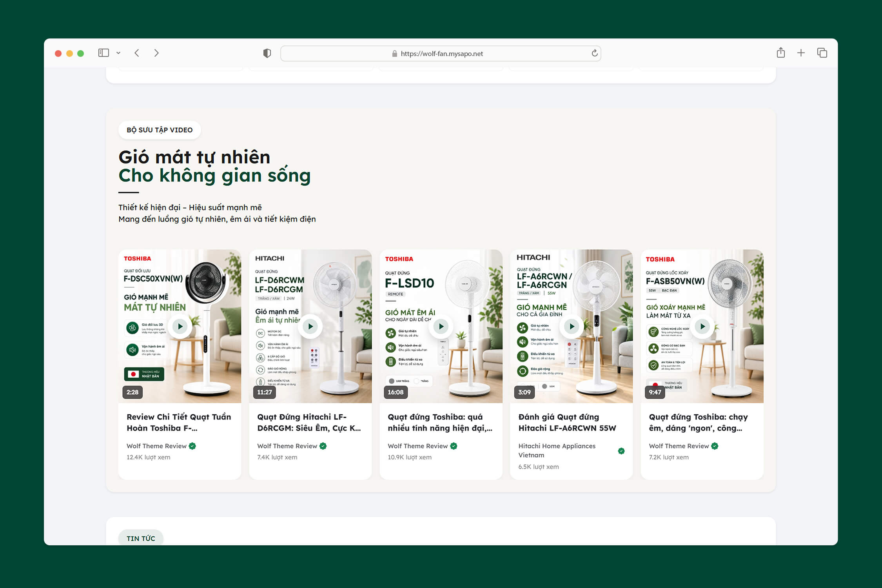Click the 9:47 duration badge
882x588 pixels.
(655, 392)
